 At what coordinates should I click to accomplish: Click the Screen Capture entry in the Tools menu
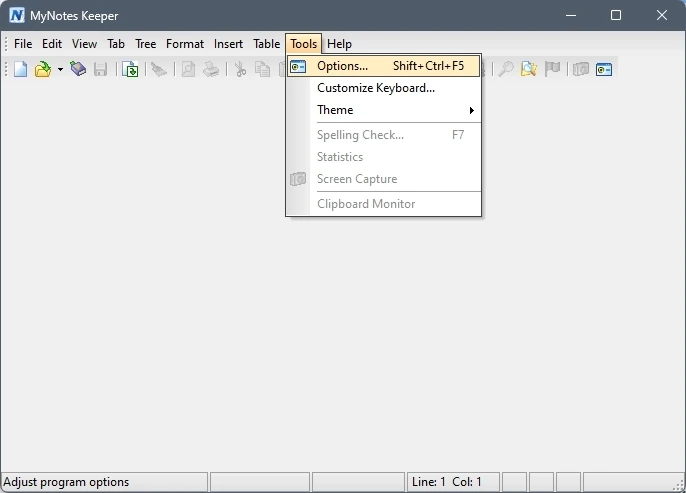click(384, 179)
